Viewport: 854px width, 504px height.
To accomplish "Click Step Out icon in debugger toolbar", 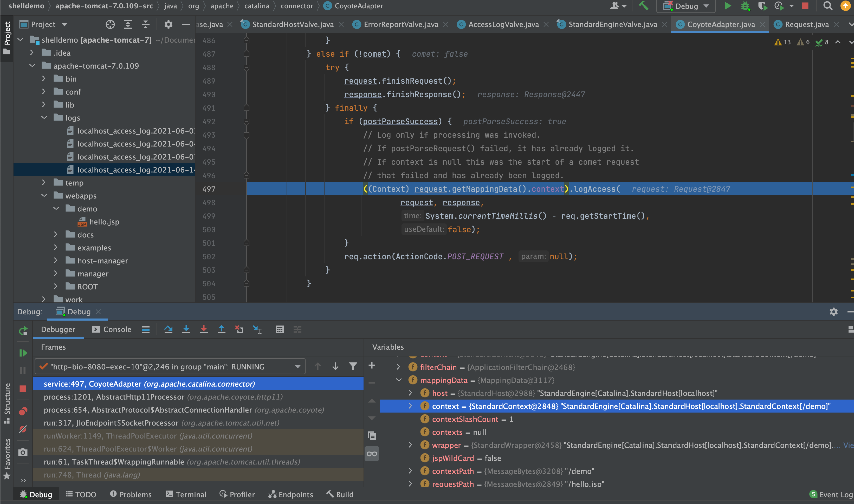I will (x=221, y=329).
